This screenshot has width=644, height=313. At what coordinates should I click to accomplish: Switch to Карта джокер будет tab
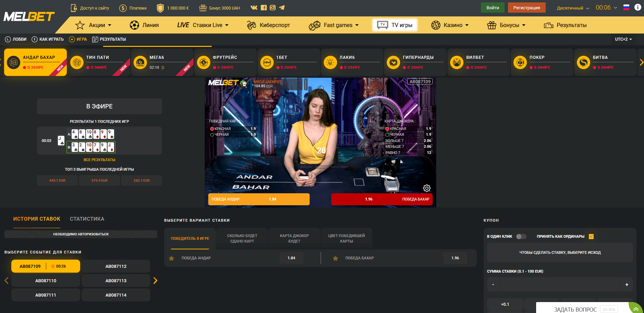(x=294, y=238)
